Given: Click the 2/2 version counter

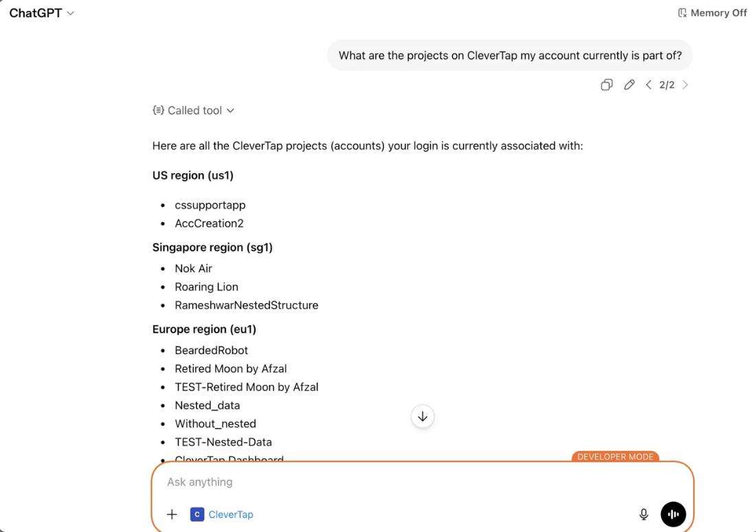Looking at the screenshot, I should click(667, 85).
